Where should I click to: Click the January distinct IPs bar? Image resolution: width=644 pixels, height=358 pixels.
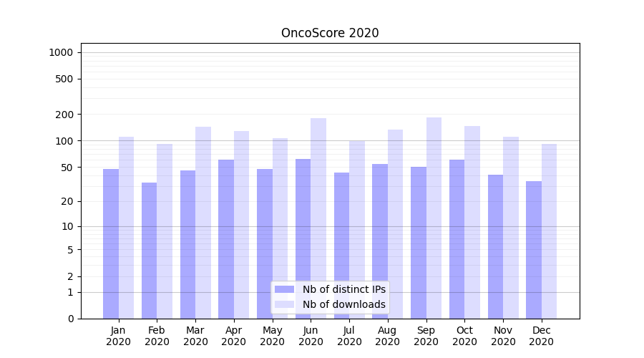(x=111, y=243)
